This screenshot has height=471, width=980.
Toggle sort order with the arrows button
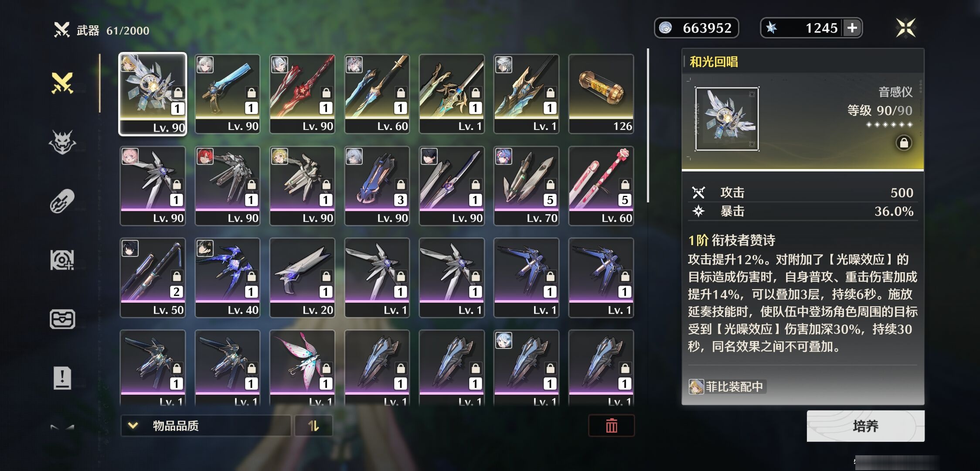pyautogui.click(x=313, y=426)
